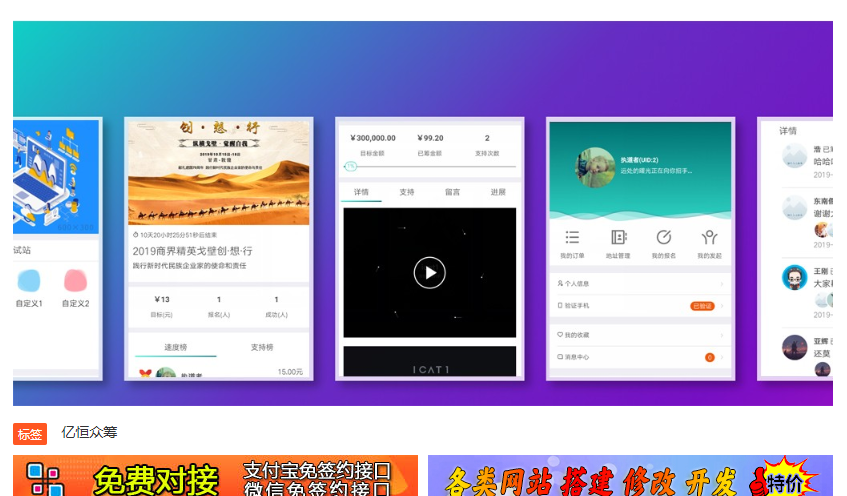The image size is (847, 496).
Task: Click the butterfly badge in ranking row
Action: click(x=145, y=373)
